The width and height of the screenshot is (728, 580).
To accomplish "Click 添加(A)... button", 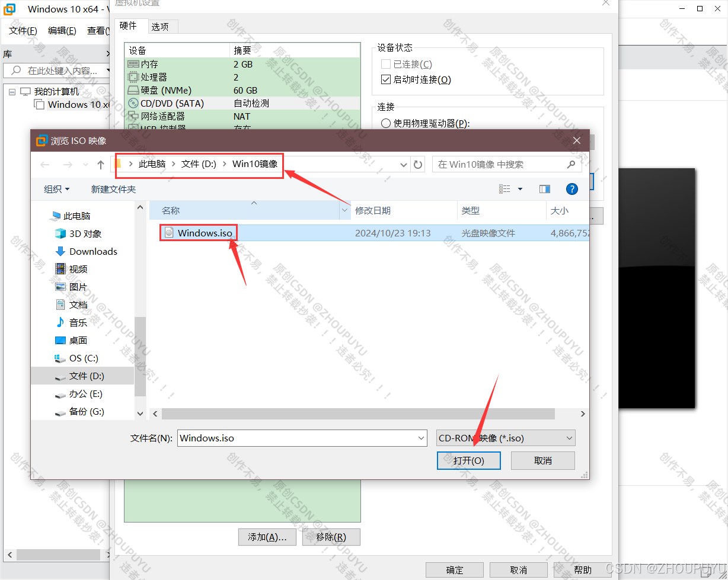I will (267, 537).
